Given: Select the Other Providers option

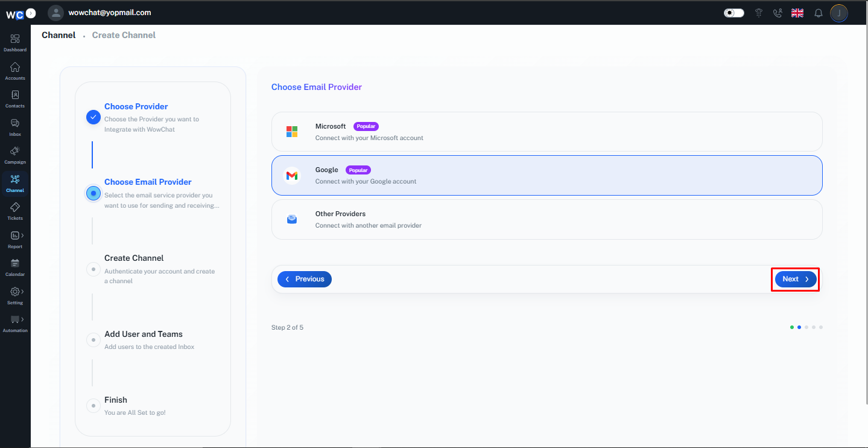Looking at the screenshot, I should [547, 220].
